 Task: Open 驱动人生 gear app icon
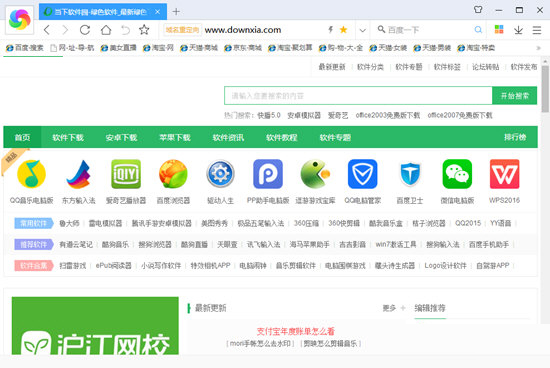[x=220, y=174]
